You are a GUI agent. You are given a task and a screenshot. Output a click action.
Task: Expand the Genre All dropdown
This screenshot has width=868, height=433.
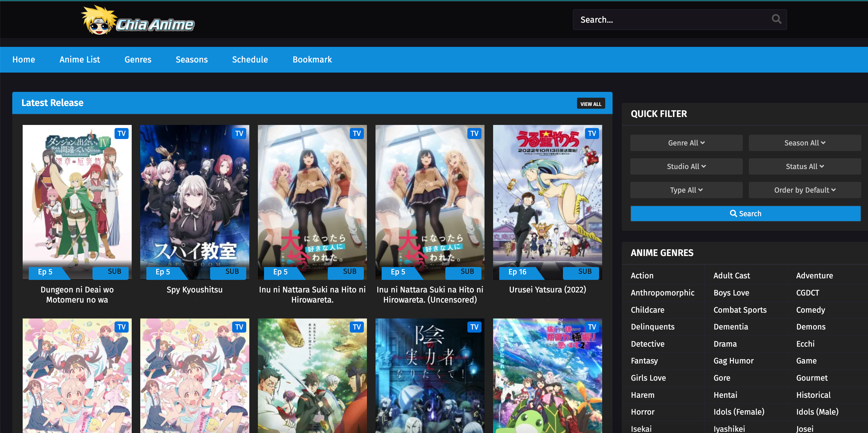tap(686, 143)
